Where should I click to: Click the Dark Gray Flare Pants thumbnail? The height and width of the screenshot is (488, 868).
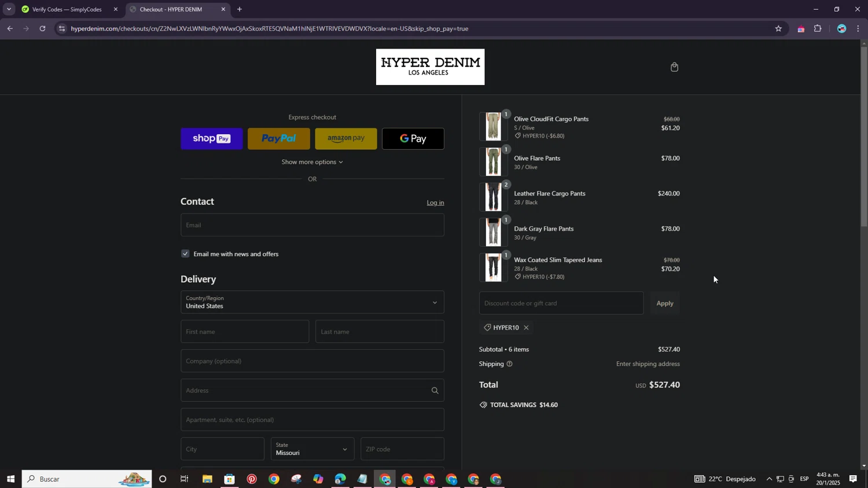point(493,232)
